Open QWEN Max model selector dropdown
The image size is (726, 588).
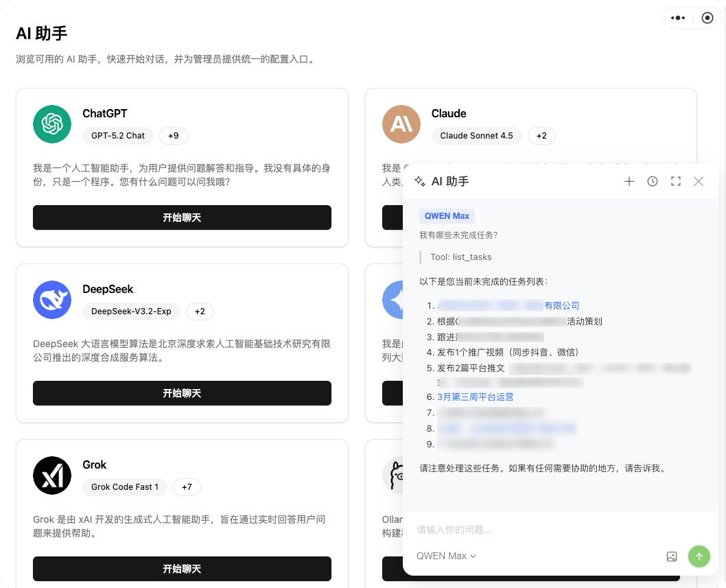coord(446,556)
